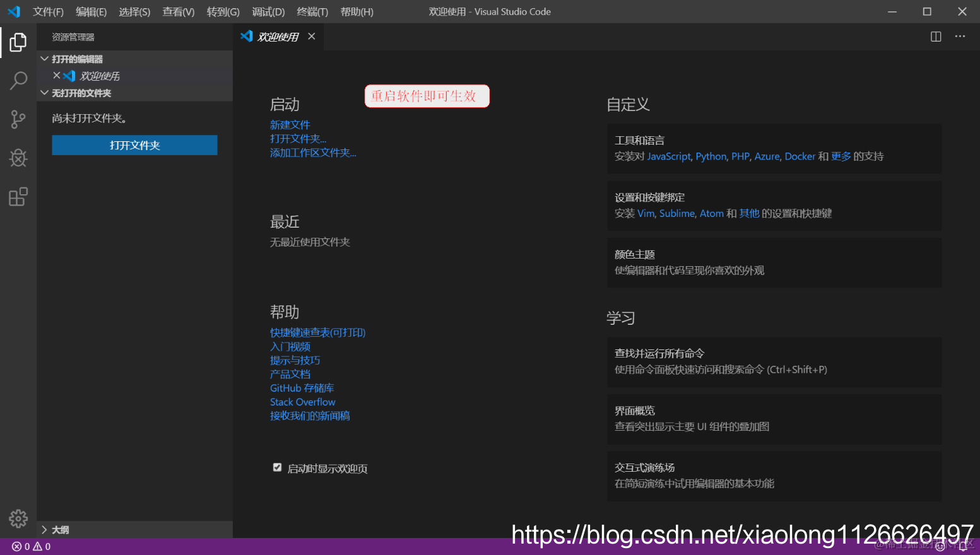Click the 新建文件 link
This screenshot has width=980, height=555.
click(290, 125)
